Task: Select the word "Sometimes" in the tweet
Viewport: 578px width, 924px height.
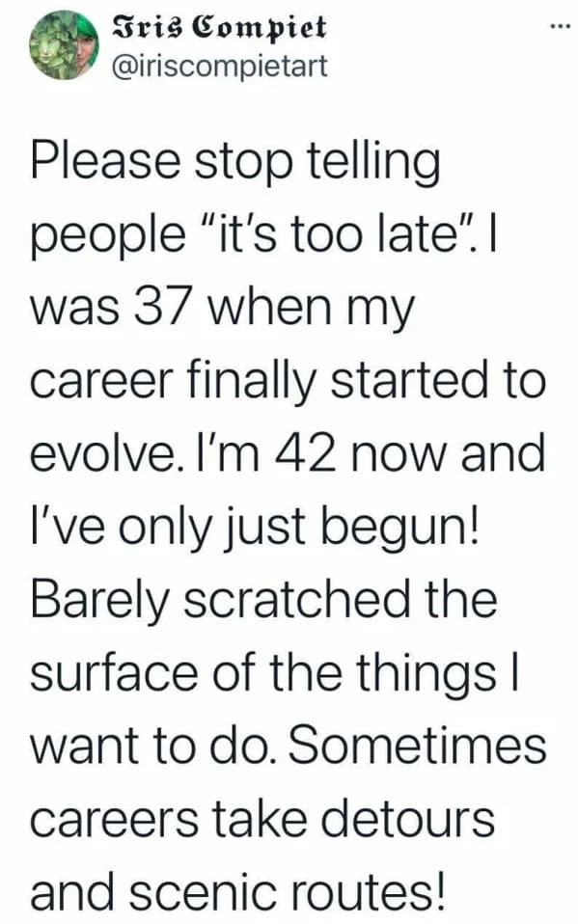Action: (x=417, y=746)
